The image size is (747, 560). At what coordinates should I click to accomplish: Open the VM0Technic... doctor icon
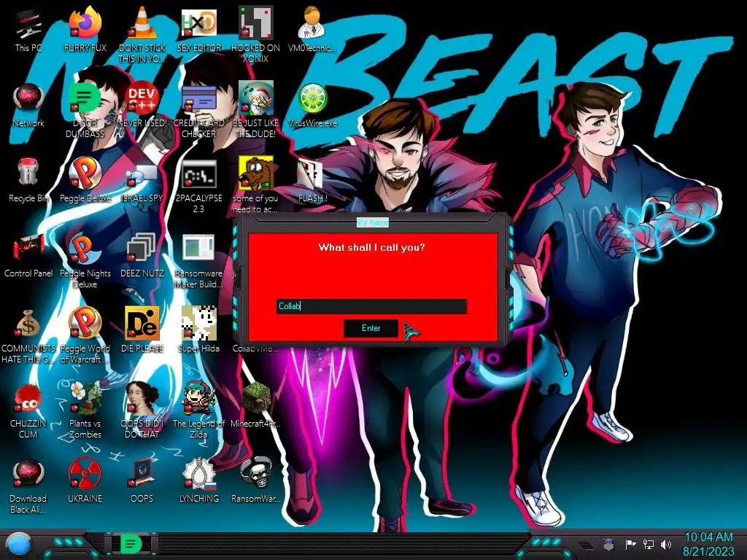click(312, 23)
